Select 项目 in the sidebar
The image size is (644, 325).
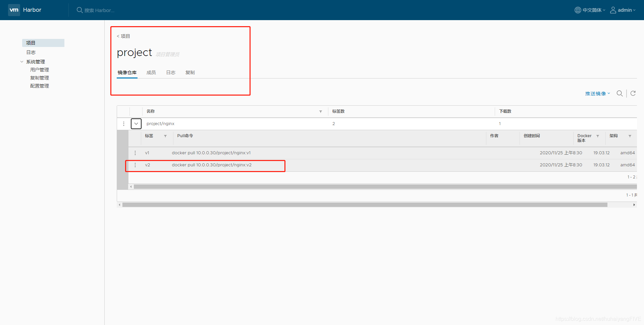pos(43,43)
